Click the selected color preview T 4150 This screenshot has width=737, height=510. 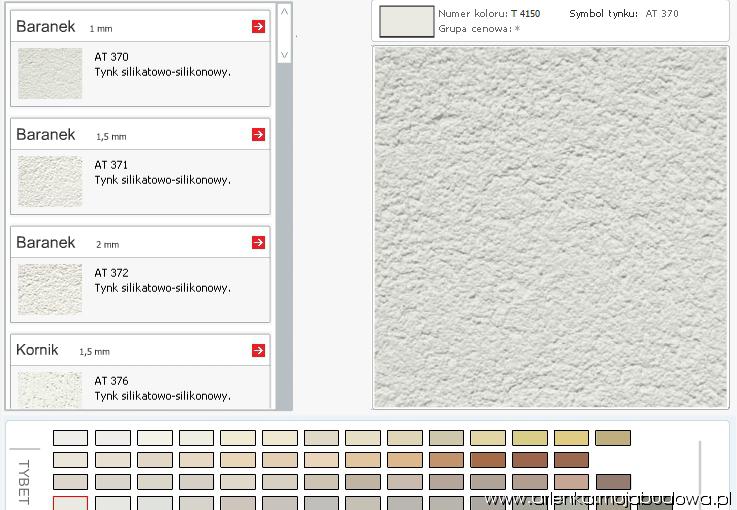pos(405,21)
